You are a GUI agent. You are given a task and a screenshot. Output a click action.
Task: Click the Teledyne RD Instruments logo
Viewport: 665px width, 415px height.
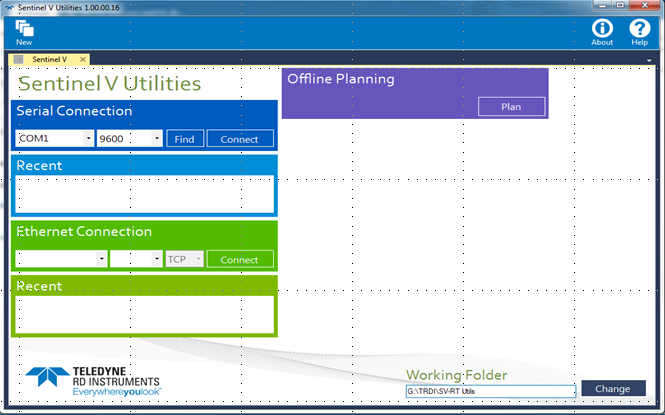[x=92, y=381]
